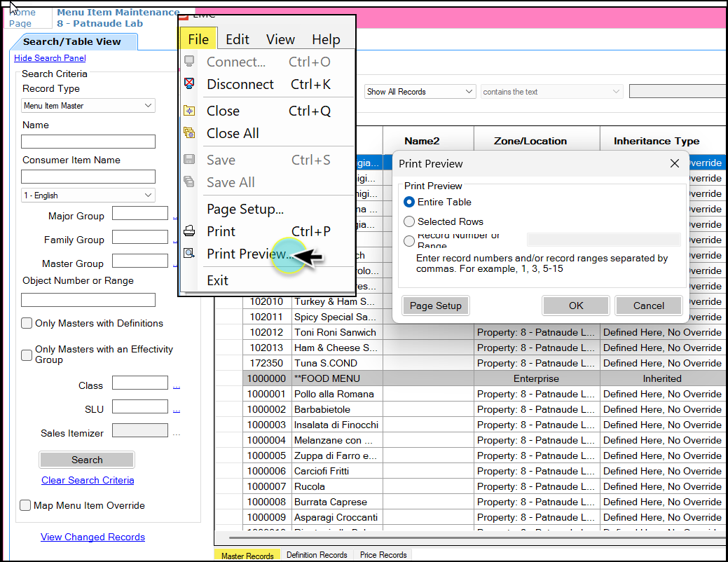Click the Consumer Item Name input field
This screenshot has width=728, height=562.
pyautogui.click(x=88, y=177)
